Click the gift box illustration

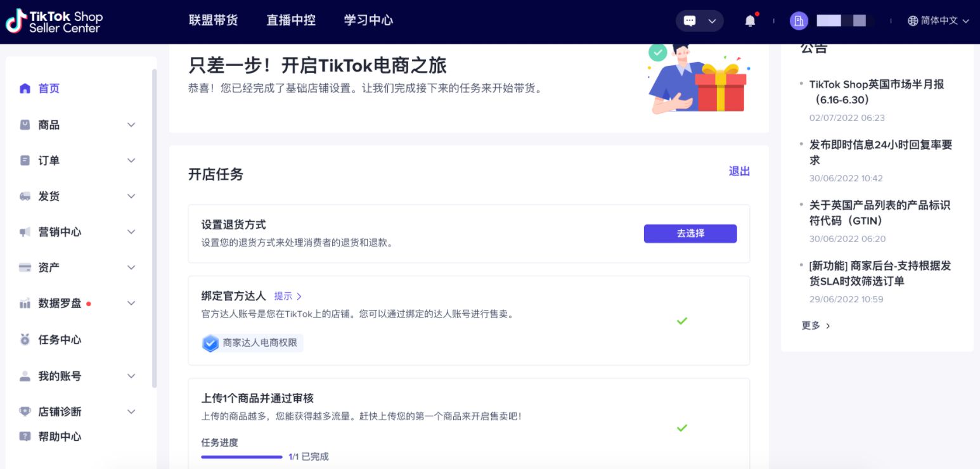(721, 87)
